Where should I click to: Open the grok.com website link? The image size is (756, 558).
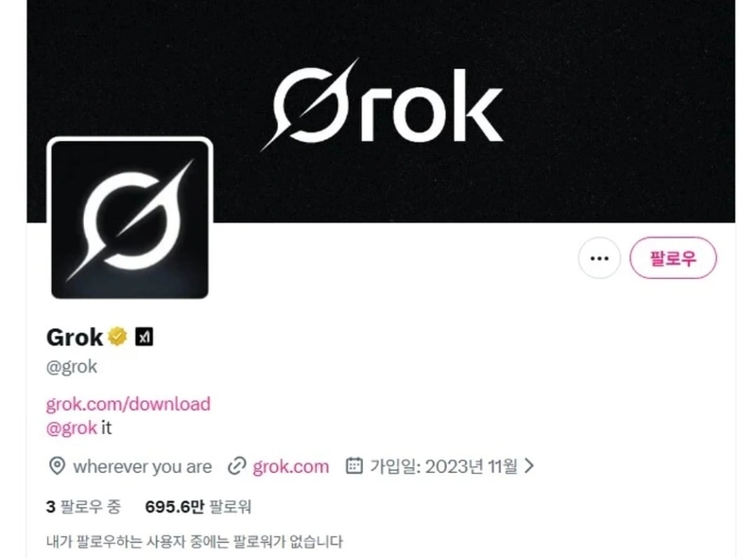pyautogui.click(x=291, y=467)
